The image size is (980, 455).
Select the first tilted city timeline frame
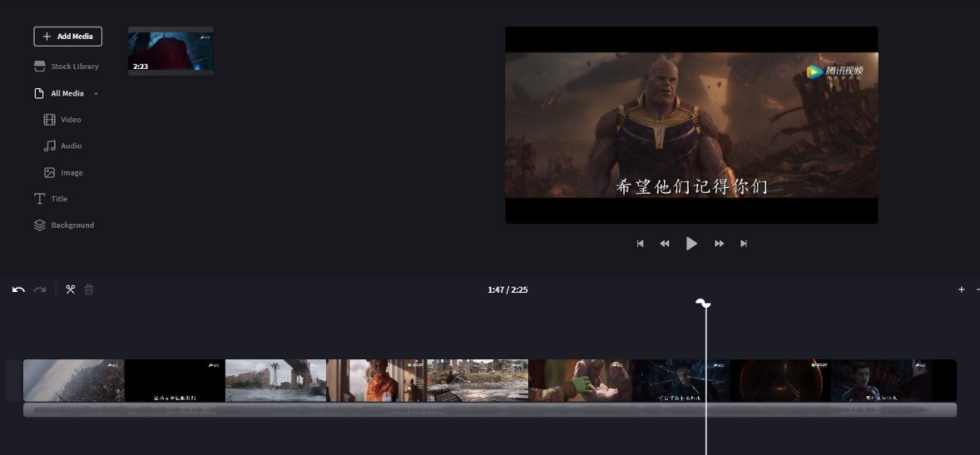pyautogui.click(x=74, y=381)
